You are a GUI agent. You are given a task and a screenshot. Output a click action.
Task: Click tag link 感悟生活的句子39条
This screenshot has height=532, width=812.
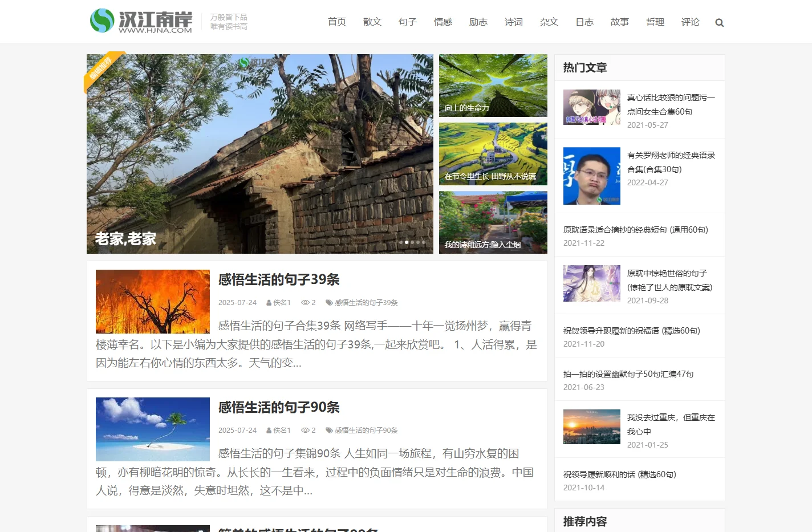point(366,303)
